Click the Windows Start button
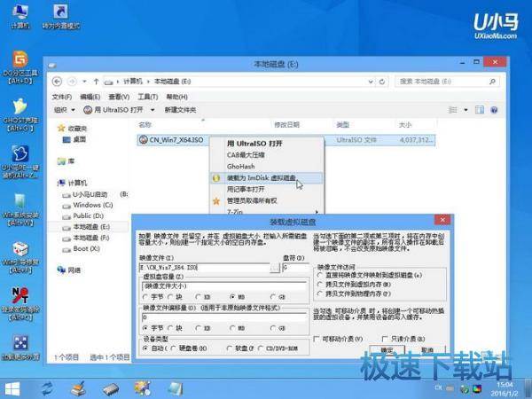This screenshot has height=399, width=532. (12, 389)
